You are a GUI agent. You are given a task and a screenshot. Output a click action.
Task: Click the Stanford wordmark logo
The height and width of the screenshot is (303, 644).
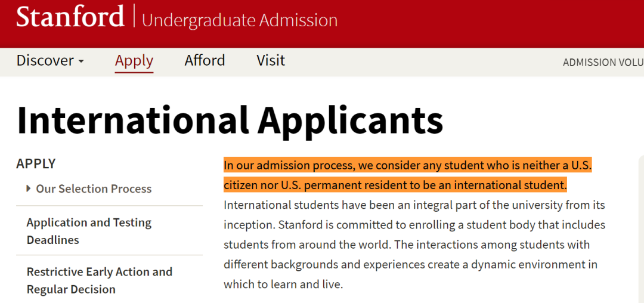click(70, 17)
